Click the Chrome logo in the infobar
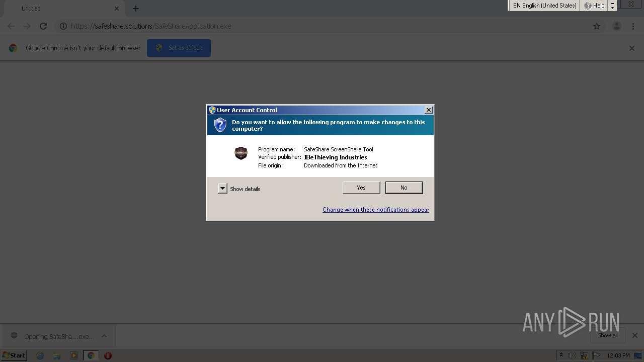 coord(13,48)
